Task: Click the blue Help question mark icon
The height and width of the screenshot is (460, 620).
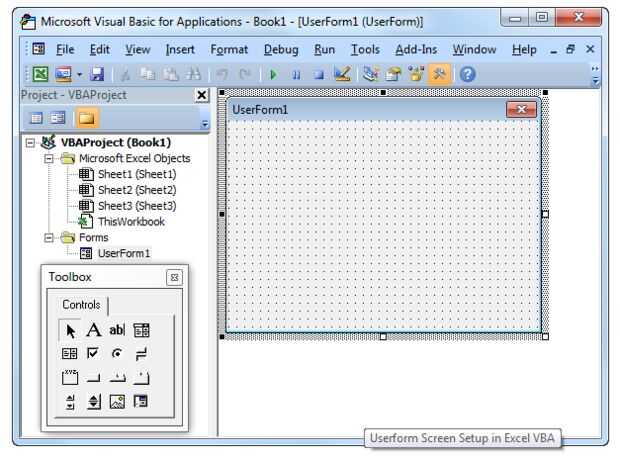Action: tap(467, 74)
